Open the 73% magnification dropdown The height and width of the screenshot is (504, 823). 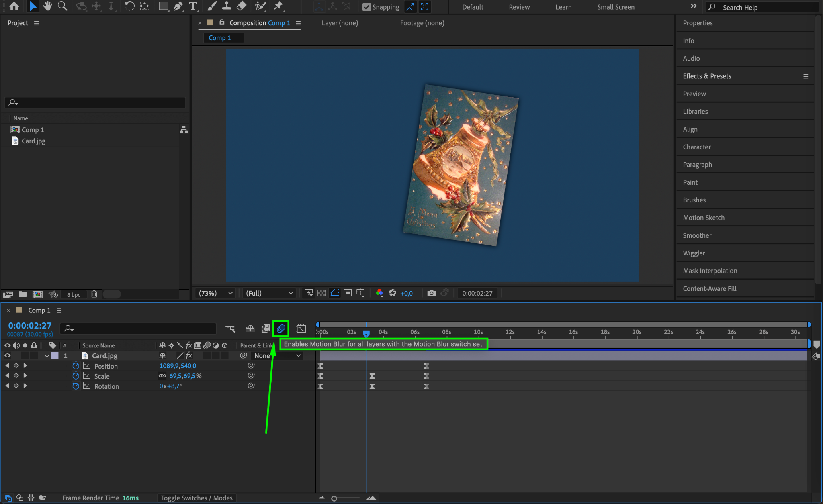[216, 293]
